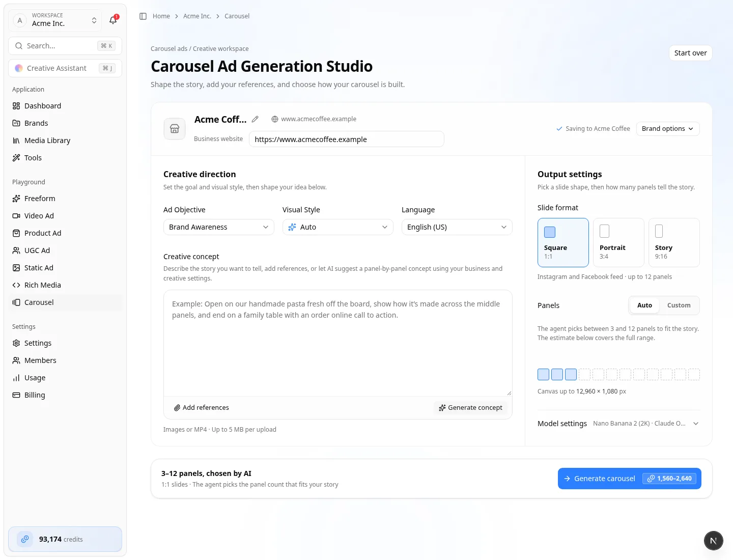Click the first filled panel indicator box
Image resolution: width=733 pixels, height=560 pixels.
click(x=543, y=375)
